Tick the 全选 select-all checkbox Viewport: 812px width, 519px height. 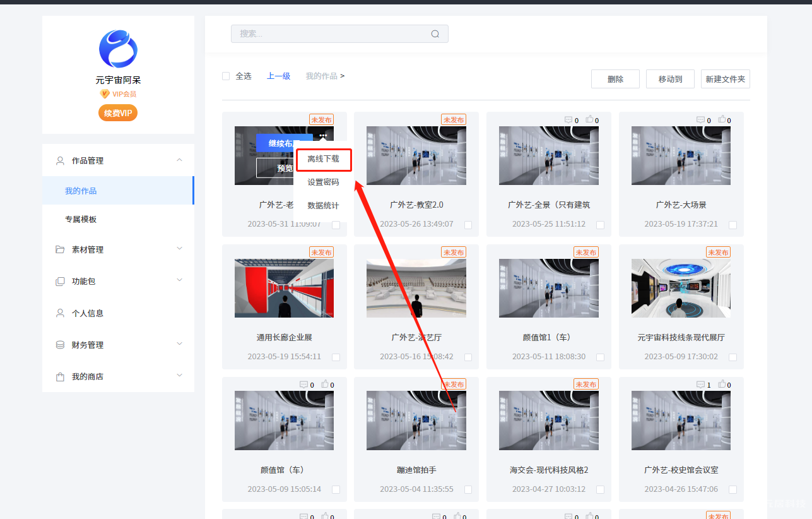[x=226, y=76]
